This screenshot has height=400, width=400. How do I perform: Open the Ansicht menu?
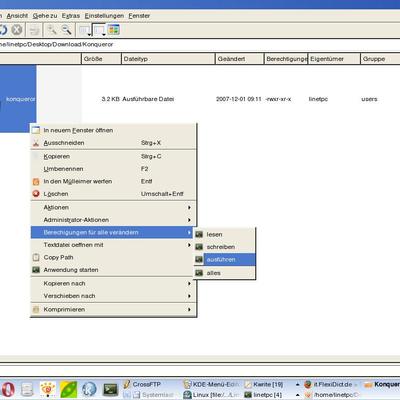(17, 16)
